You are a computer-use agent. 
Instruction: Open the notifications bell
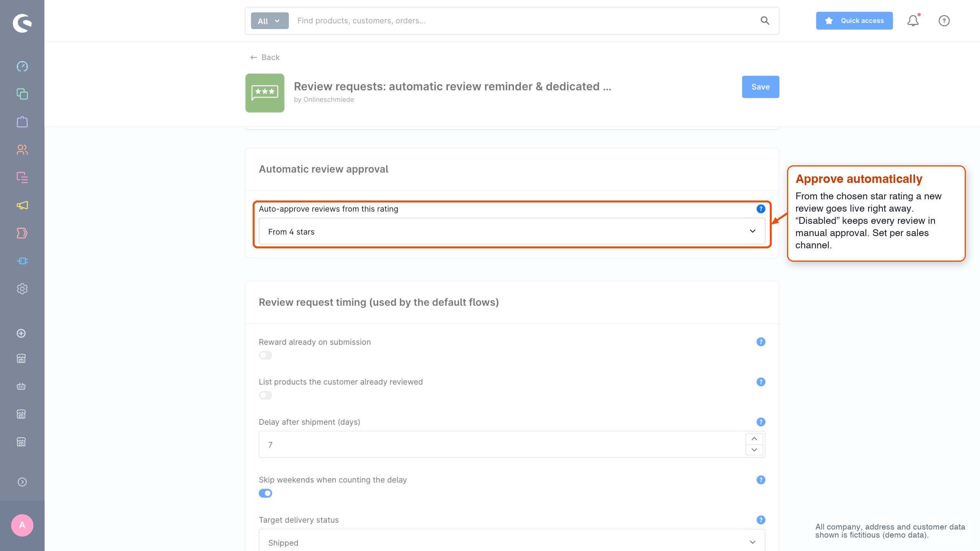[913, 21]
